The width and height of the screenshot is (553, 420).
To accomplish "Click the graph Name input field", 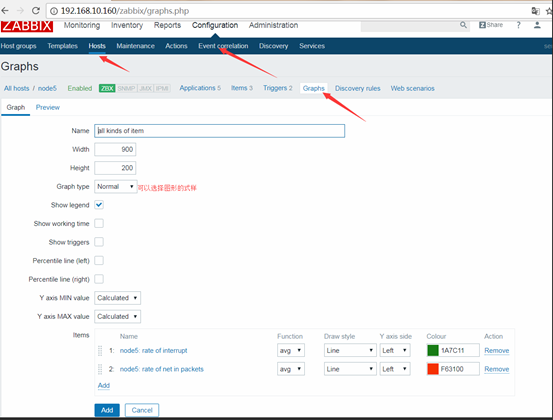I will (219, 131).
